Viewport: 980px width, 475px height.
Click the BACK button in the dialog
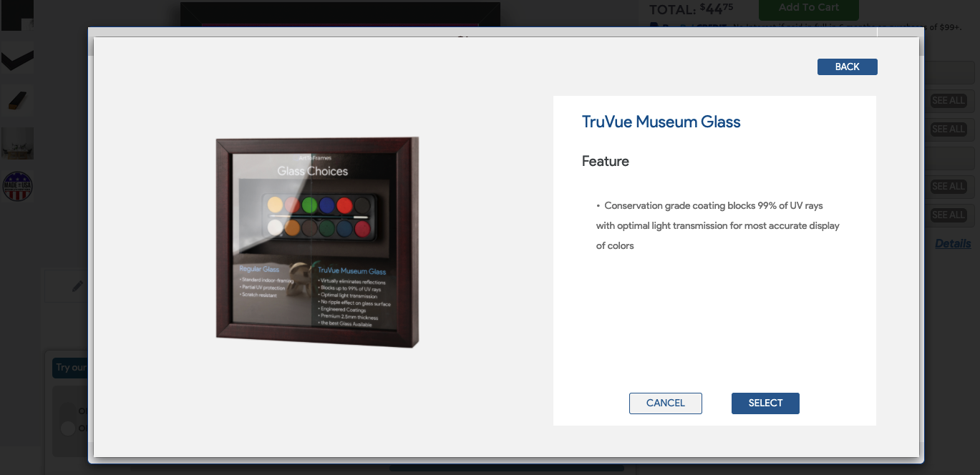[x=847, y=67]
